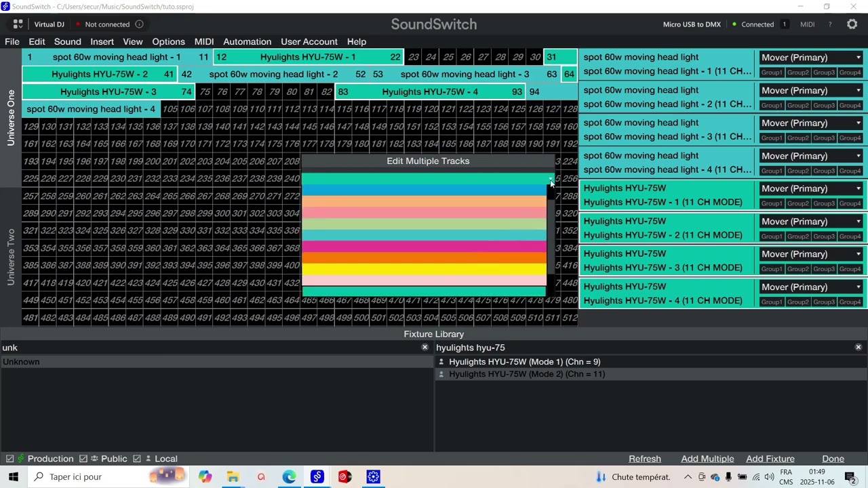The width and height of the screenshot is (868, 488).
Task: Toggle the Public library checkbox
Action: click(x=83, y=459)
